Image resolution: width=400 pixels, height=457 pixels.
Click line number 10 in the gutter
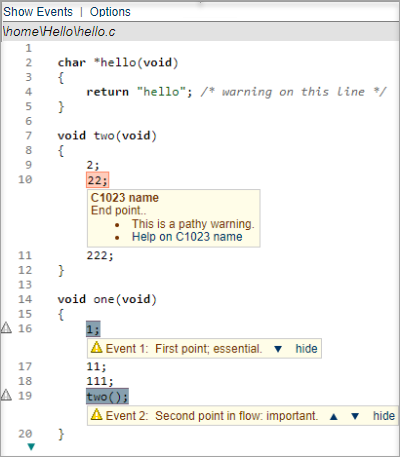coord(25,180)
